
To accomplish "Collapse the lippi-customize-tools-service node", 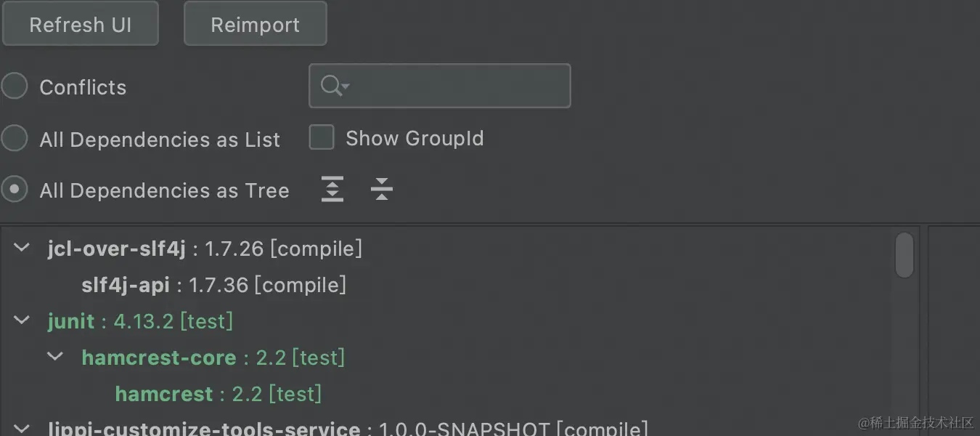I will click(23, 428).
